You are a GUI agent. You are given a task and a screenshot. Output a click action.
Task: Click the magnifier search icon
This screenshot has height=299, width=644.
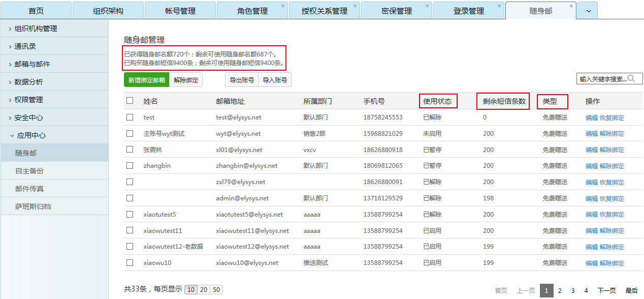(x=630, y=79)
